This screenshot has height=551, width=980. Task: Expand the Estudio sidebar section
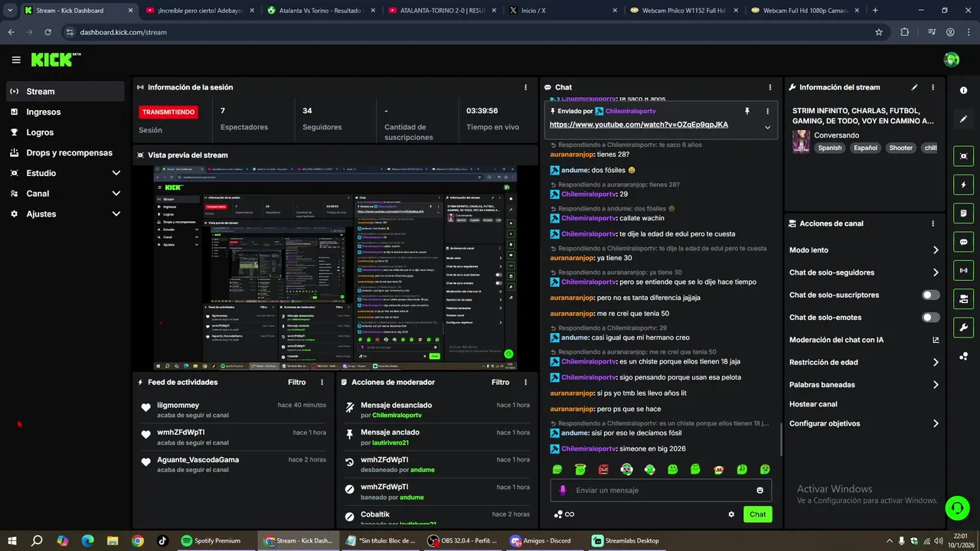[x=65, y=173]
